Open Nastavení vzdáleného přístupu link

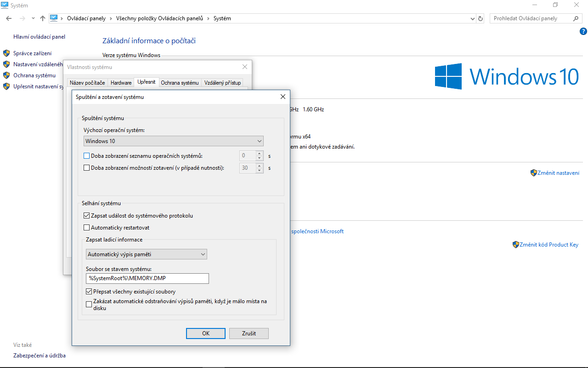(38, 64)
